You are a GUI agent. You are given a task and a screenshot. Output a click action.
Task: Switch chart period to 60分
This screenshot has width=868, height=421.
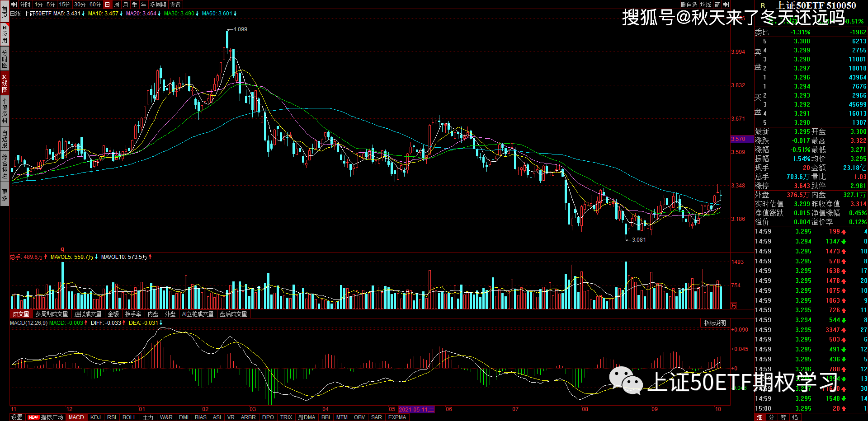tap(95, 5)
